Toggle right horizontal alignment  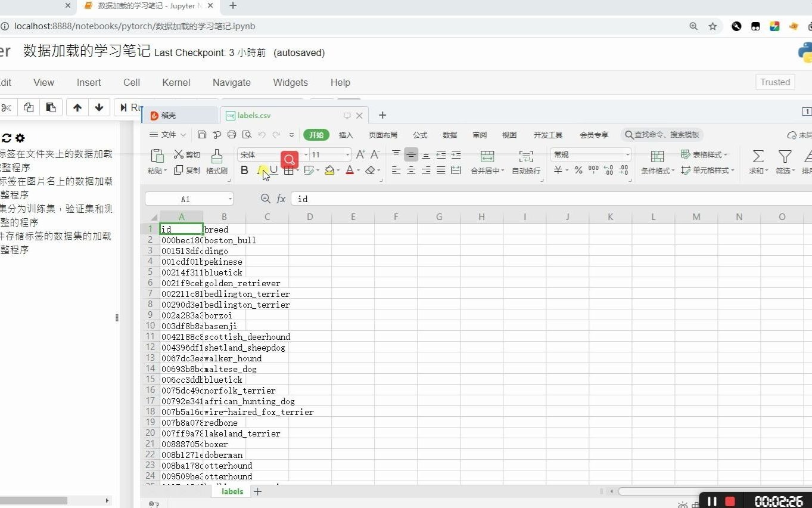[426, 171]
